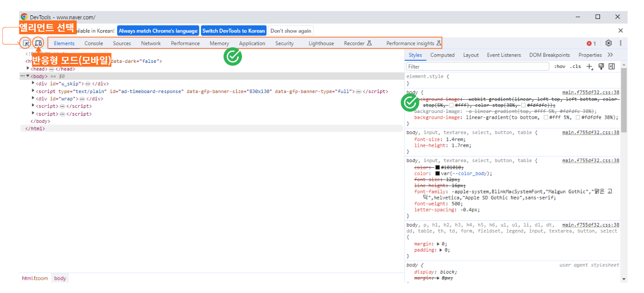
Task: Click the Styles Filter input field
Action: pos(478,66)
